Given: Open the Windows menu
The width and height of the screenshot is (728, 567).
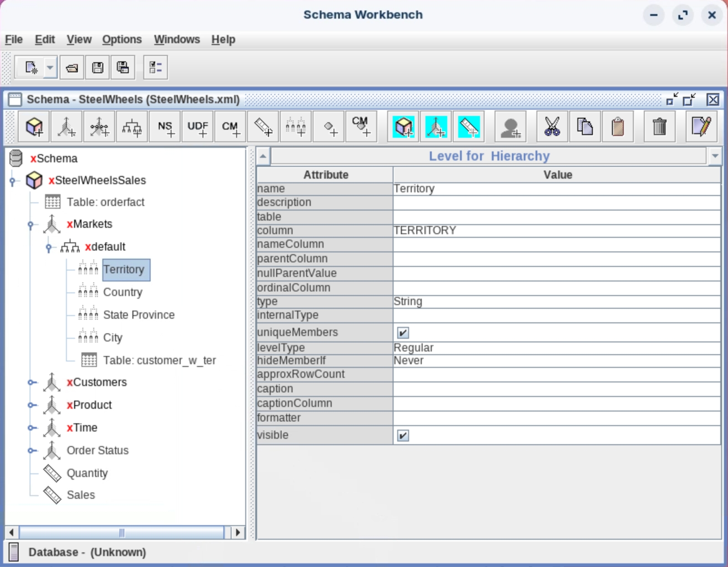Looking at the screenshot, I should (177, 40).
